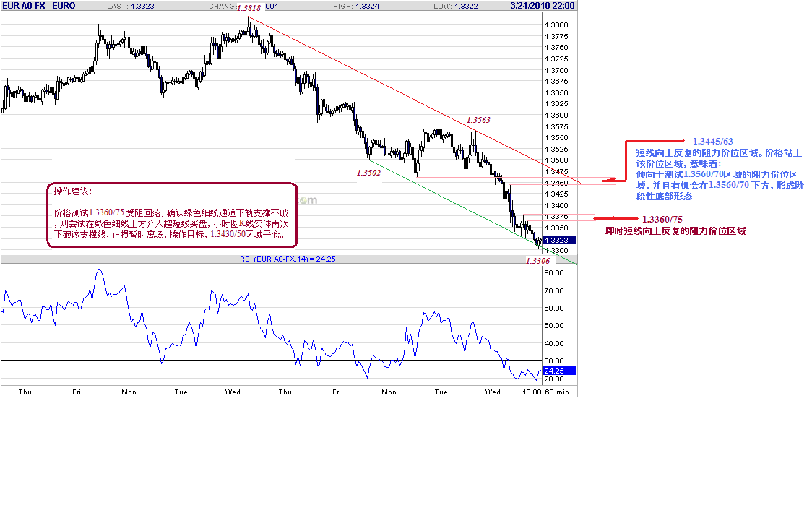The height and width of the screenshot is (526, 812).
Task: Click the 1.3775 price axis label
Action: 556,36
